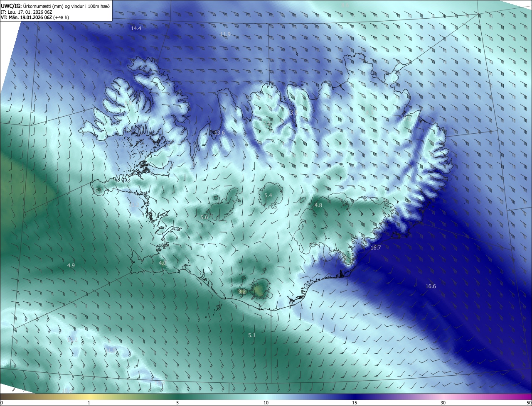
Task: Click the 11.9 value at the top of the map
Action: tap(225, 34)
